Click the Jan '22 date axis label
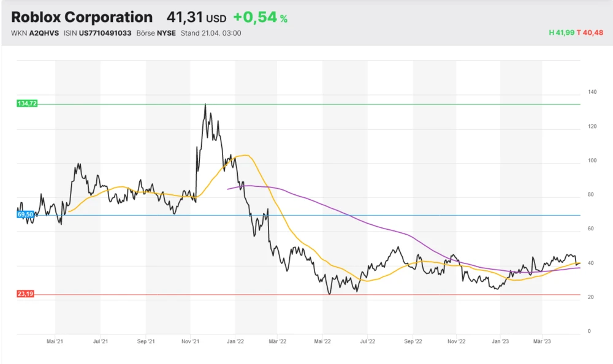Image resolution: width=613 pixels, height=364 pixels. 236,341
